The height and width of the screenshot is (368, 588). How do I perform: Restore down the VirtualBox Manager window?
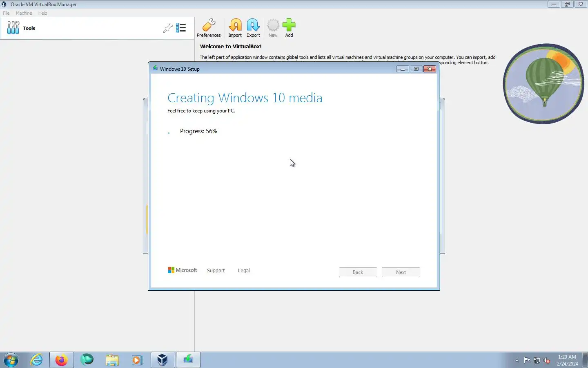(x=567, y=4)
